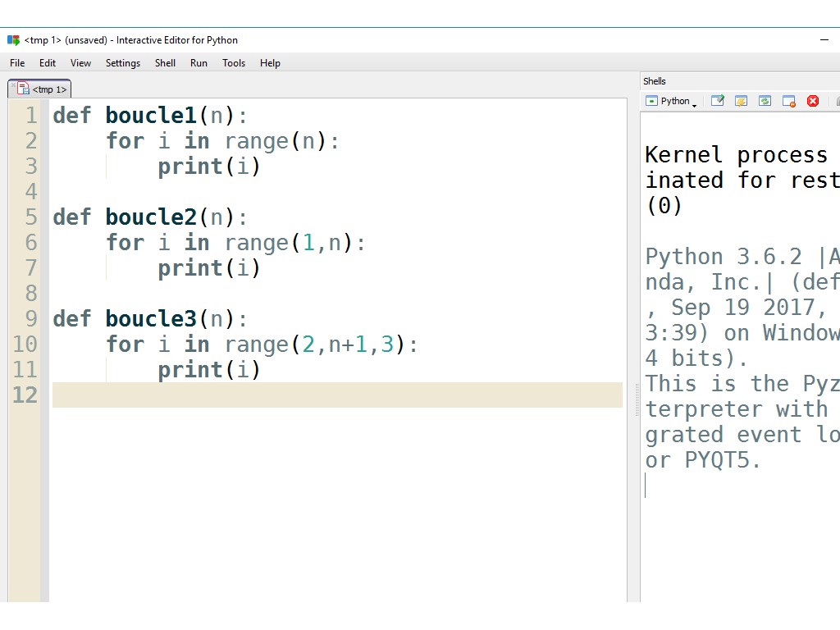Open the File menu

[17, 63]
